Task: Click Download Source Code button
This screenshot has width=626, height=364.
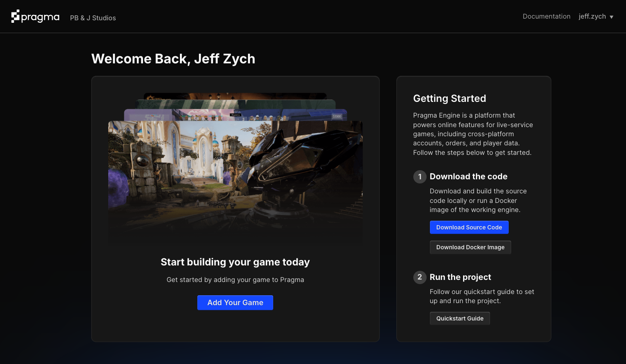Action: point(469,227)
